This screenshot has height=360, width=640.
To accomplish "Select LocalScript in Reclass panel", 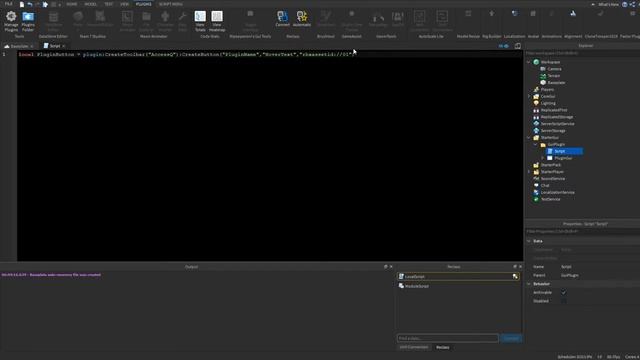I will click(458, 277).
